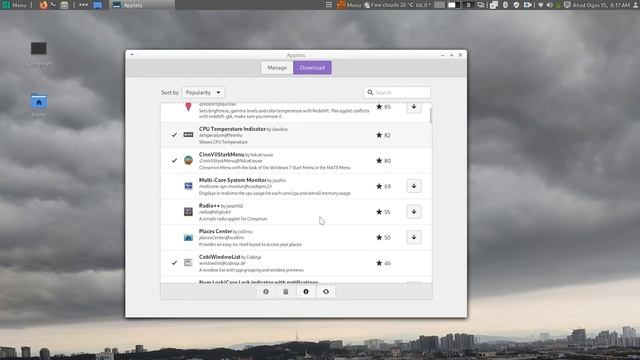Viewport: 640px width, 360px height.
Task: Click the download arrow for Places Center
Action: (413, 237)
